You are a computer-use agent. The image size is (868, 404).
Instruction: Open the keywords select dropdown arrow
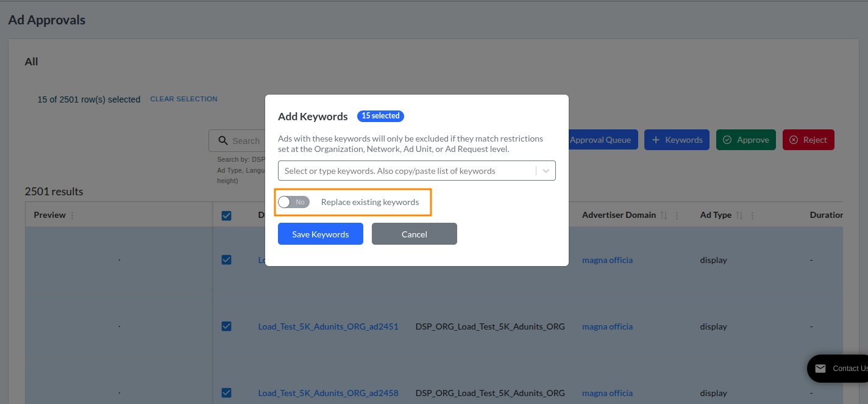(546, 171)
